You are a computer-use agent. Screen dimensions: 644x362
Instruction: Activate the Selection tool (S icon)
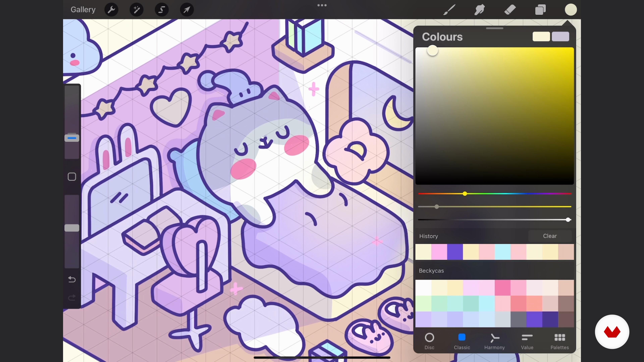pos(162,10)
